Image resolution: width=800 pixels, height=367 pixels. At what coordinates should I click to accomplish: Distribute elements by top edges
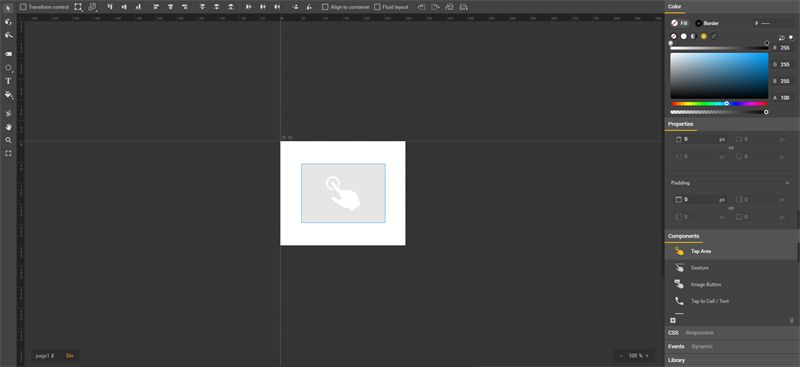pos(203,7)
